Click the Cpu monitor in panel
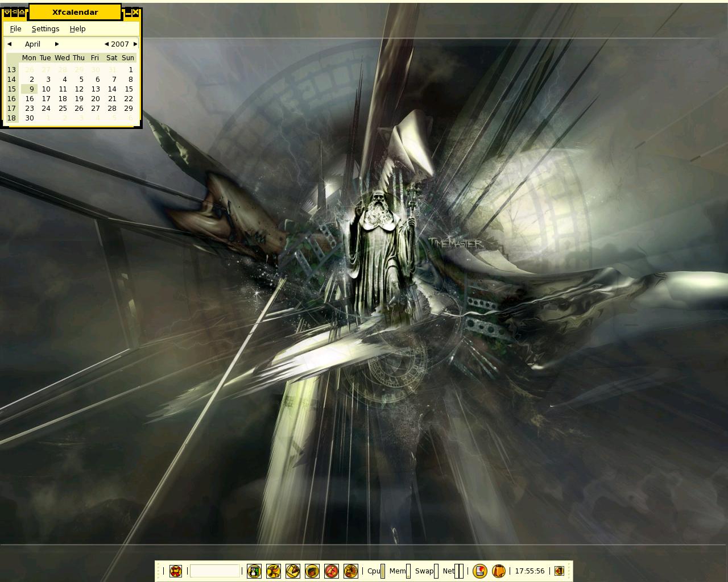Image resolution: width=728 pixels, height=582 pixels. (376, 571)
